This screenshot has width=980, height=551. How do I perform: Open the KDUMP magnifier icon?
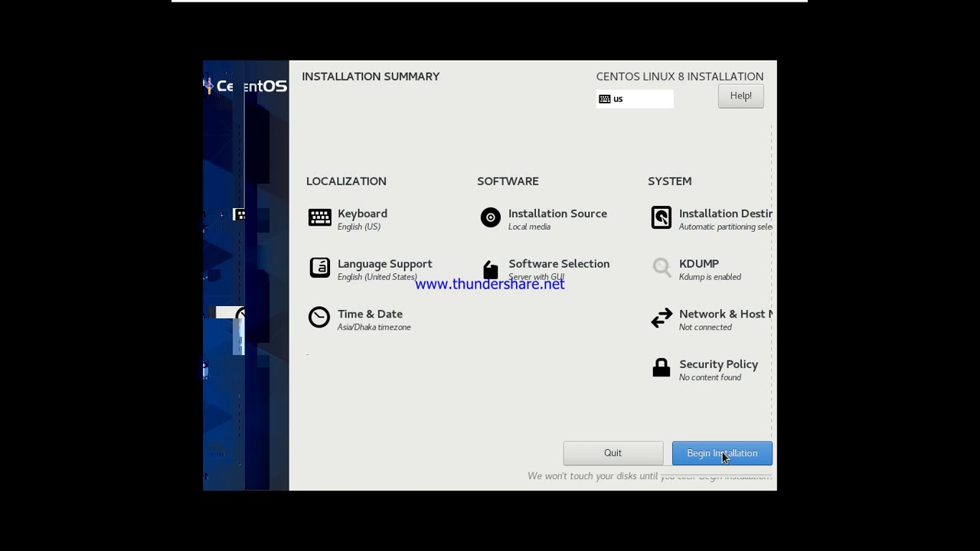click(x=661, y=267)
